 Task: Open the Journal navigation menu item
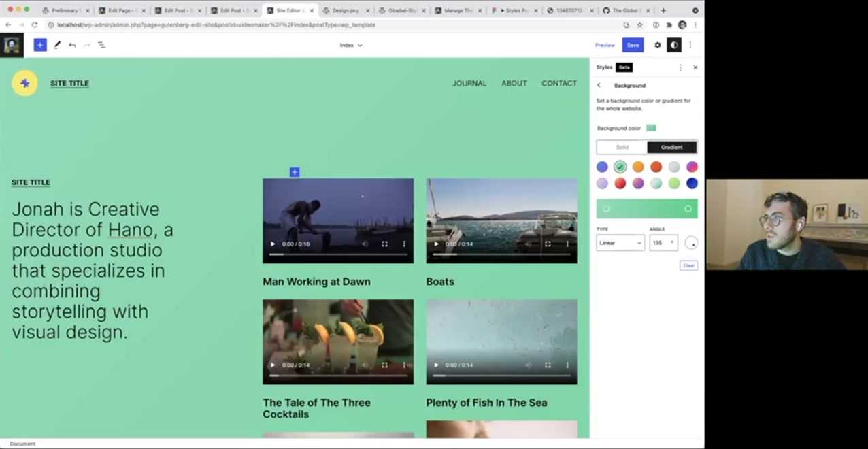(469, 83)
